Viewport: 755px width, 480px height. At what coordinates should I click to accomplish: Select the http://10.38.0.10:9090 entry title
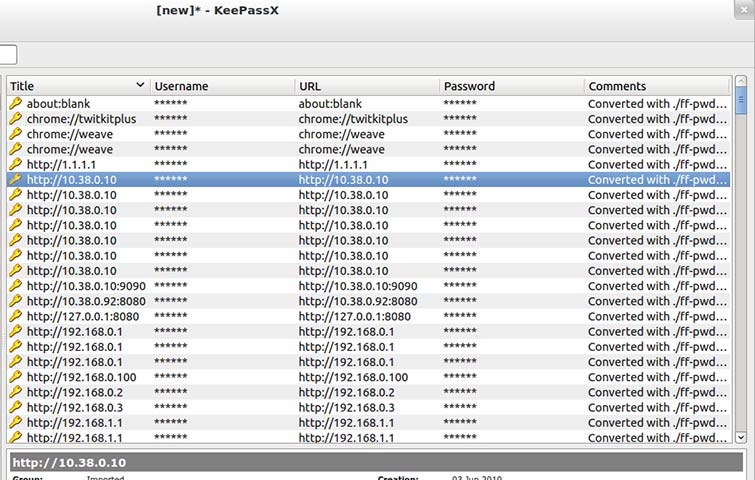86,286
